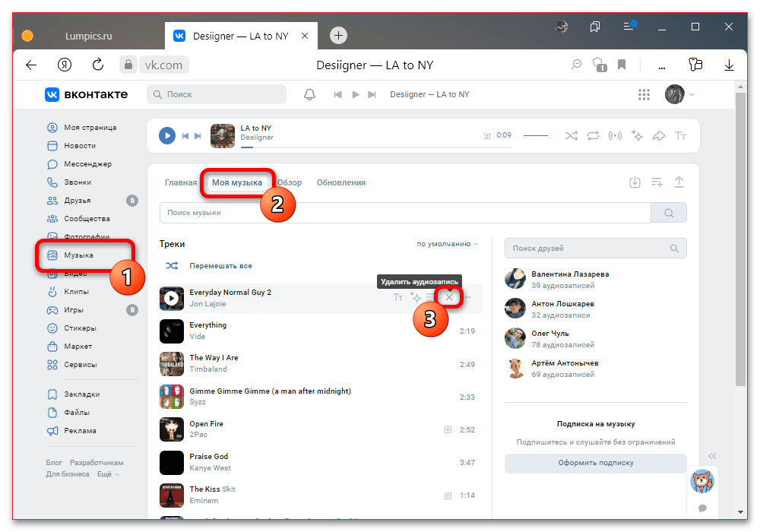Seek in the LA to NY progress bar
The image size is (760, 532).
click(375, 147)
